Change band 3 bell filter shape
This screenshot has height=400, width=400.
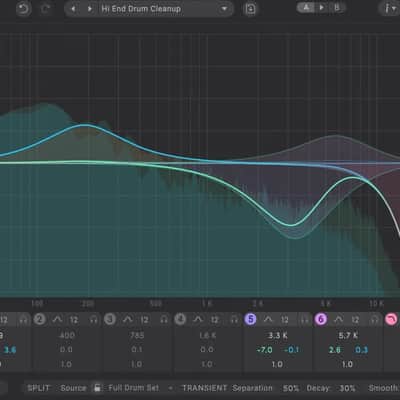pos(128,320)
